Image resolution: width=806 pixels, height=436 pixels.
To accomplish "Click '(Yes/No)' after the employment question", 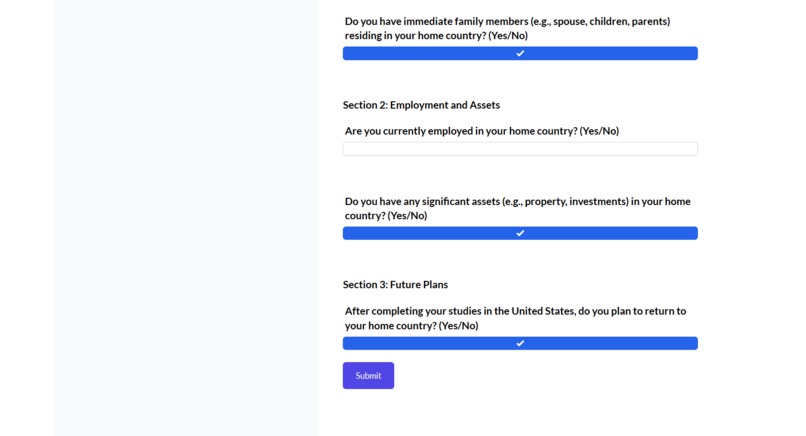I will coord(599,131).
